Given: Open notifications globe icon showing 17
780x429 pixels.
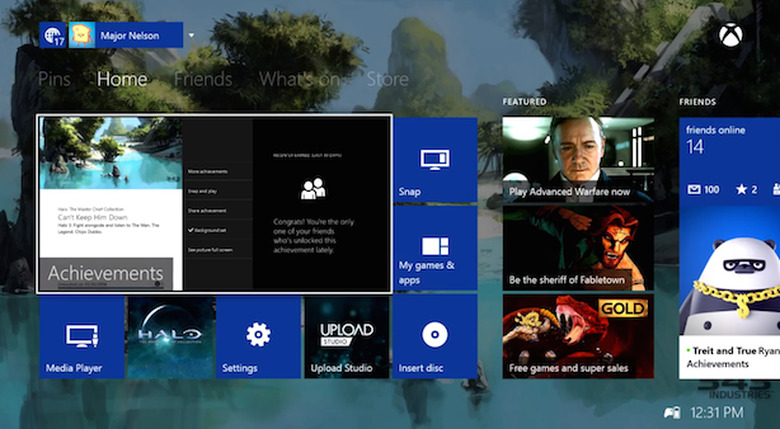Looking at the screenshot, I should click(x=52, y=35).
